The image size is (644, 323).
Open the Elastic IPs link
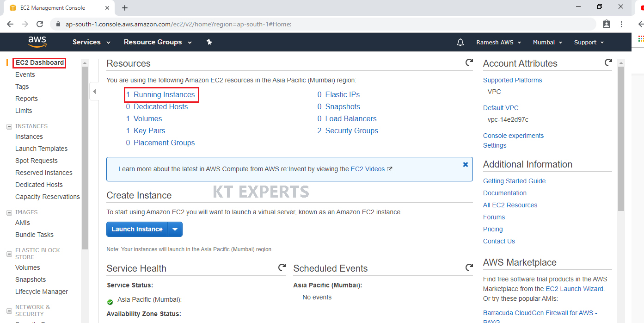[x=343, y=94]
